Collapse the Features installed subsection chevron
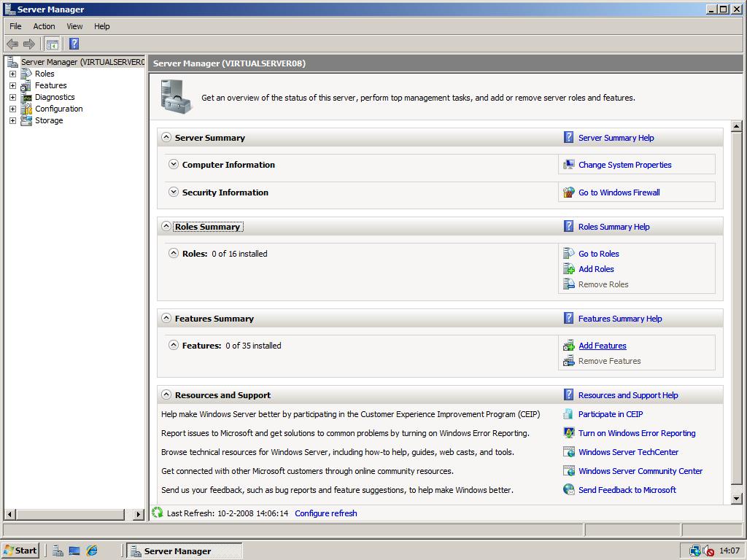 point(174,345)
